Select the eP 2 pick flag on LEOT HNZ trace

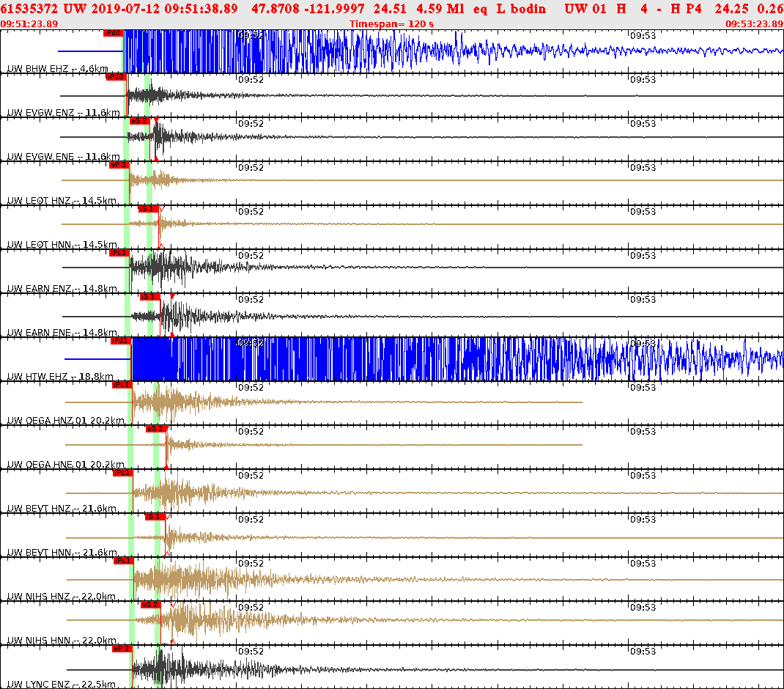(119, 165)
